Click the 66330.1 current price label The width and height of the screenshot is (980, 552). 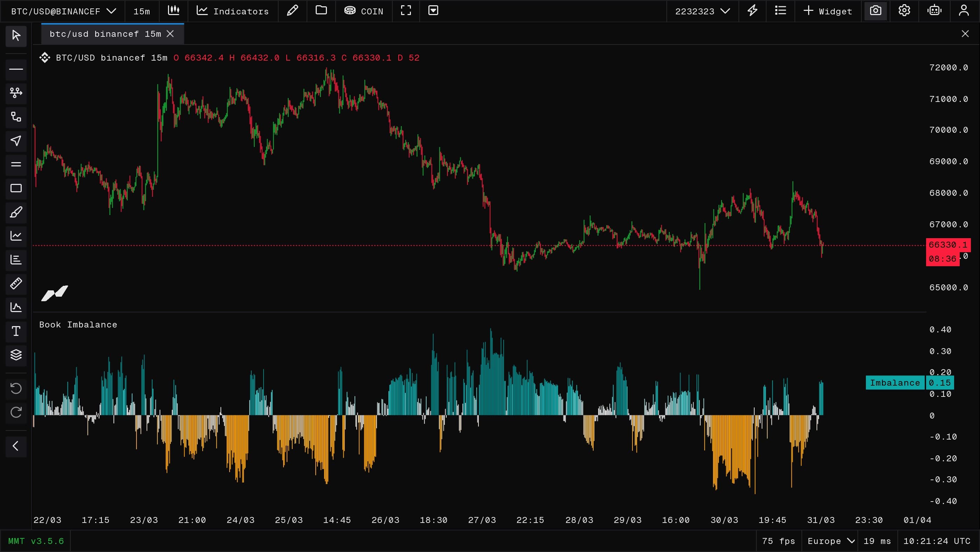[948, 245]
